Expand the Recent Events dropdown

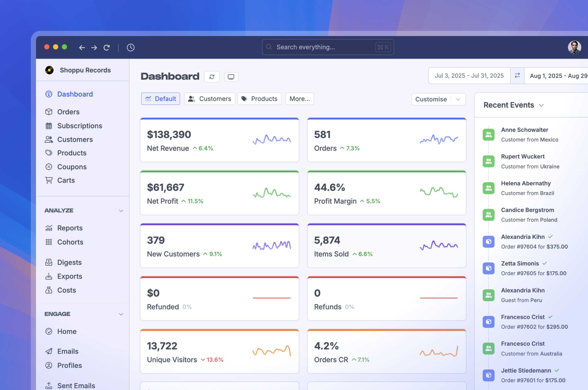pyautogui.click(x=541, y=105)
